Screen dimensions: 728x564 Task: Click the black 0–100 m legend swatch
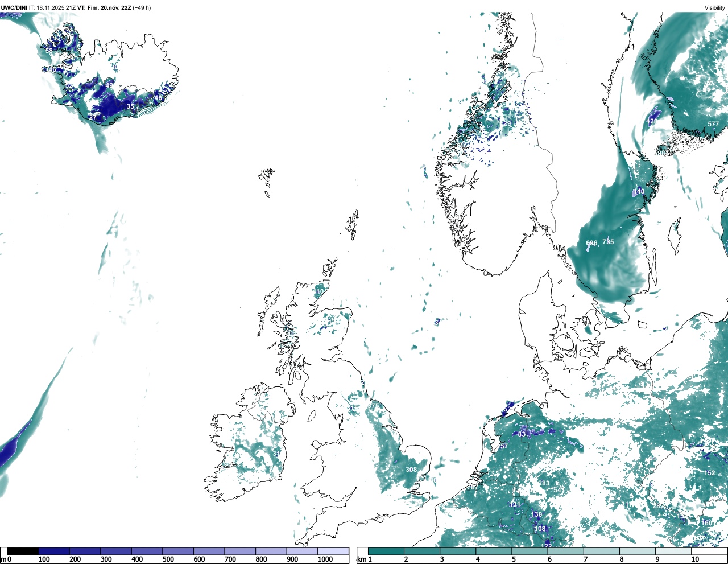click(23, 551)
